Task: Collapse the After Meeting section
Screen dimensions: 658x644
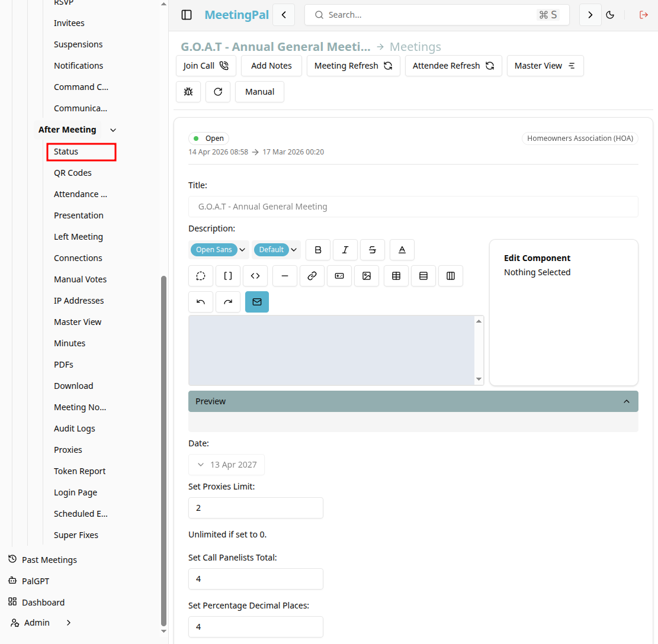Action: tap(113, 130)
